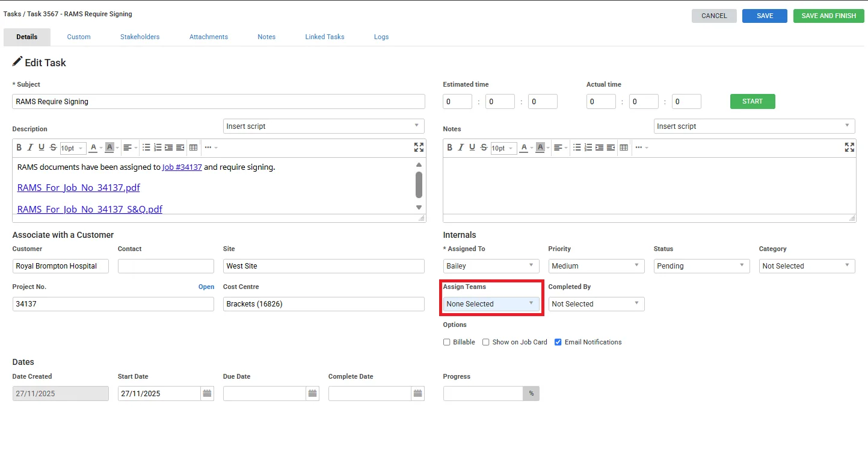Change the Description font size dropdown
Image resolution: width=868 pixels, height=454 pixels.
(x=73, y=148)
